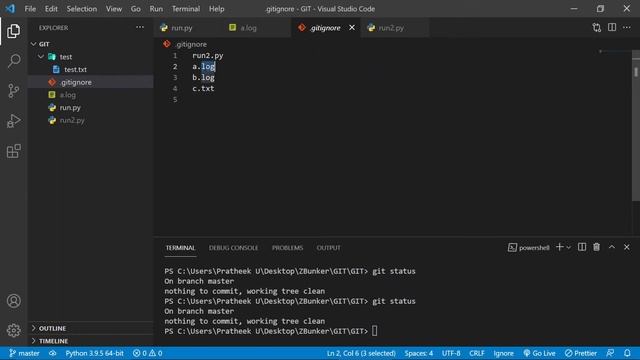
Task: Split the terminal panel
Action: tap(582, 247)
